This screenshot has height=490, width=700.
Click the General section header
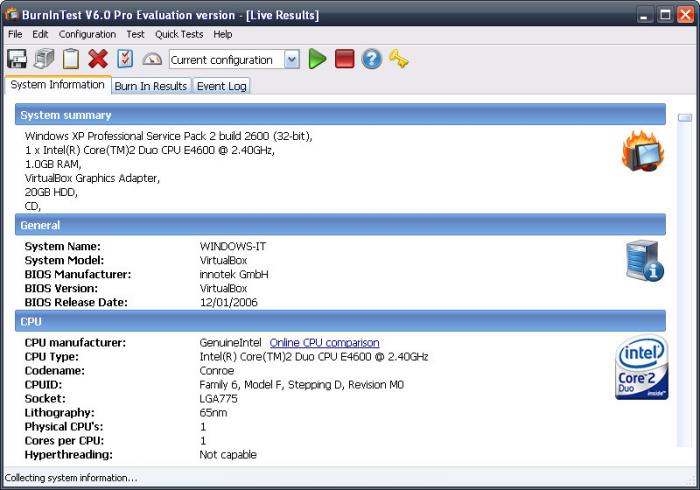coord(340,225)
